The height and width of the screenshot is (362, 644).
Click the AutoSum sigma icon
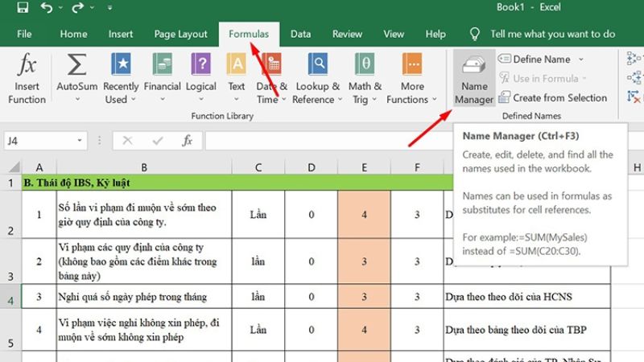(x=76, y=65)
